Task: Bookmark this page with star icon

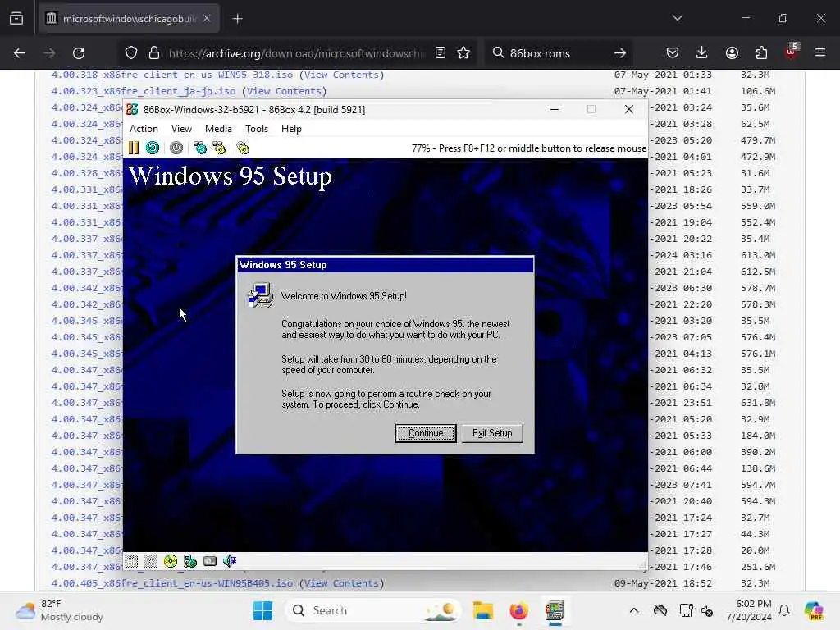Action: click(463, 53)
